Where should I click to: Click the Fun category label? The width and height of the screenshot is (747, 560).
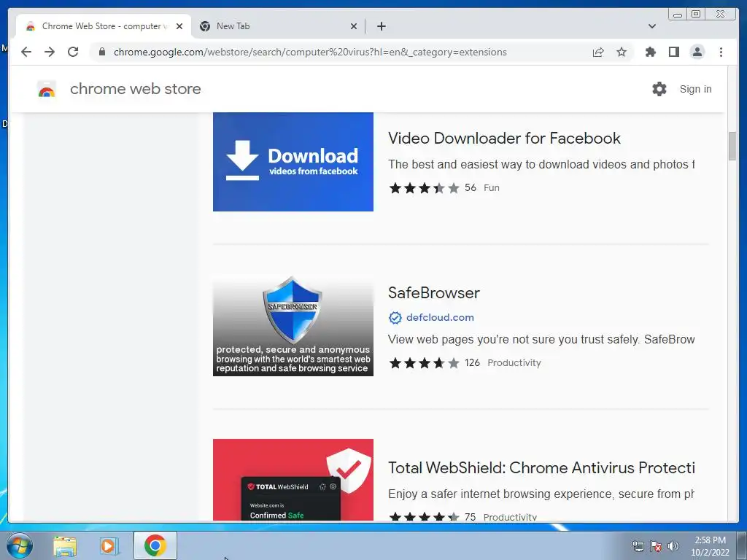tap(492, 188)
